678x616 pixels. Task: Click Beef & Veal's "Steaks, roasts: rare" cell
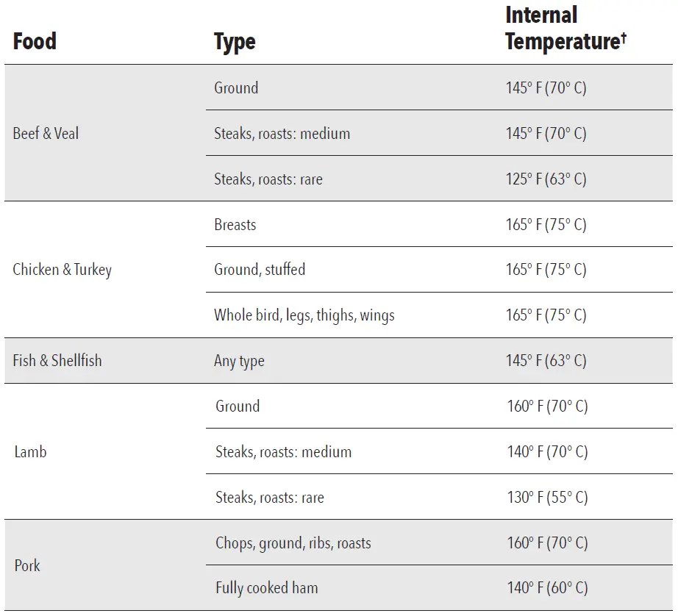pos(268,179)
